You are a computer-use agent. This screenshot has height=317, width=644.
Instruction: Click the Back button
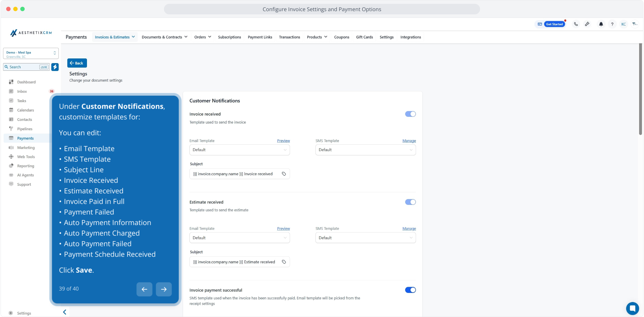(x=77, y=63)
